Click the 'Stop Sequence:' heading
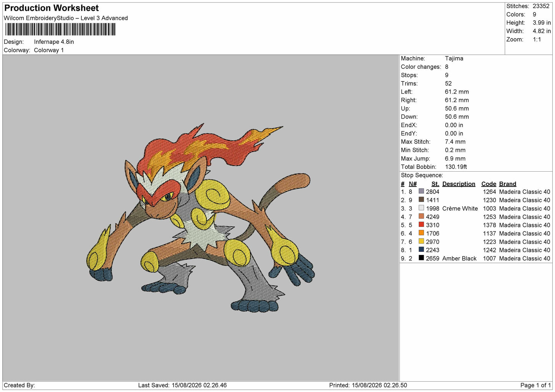The height and width of the screenshot is (392, 555). coord(422,175)
